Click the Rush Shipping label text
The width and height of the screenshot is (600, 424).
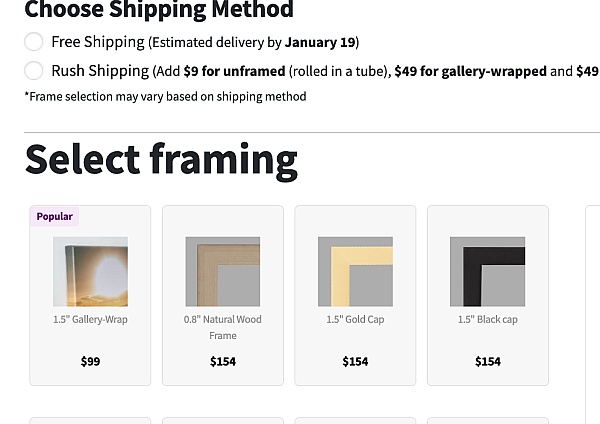99,71
